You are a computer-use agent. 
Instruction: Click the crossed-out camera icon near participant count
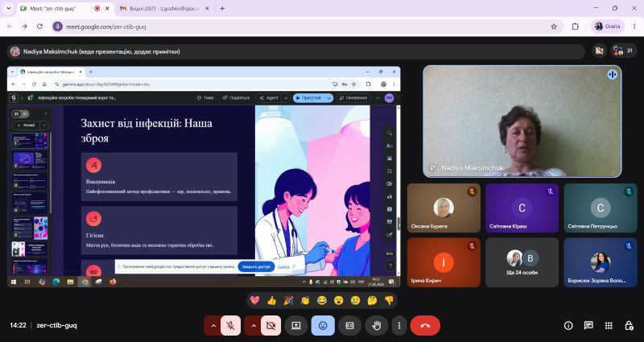point(599,51)
